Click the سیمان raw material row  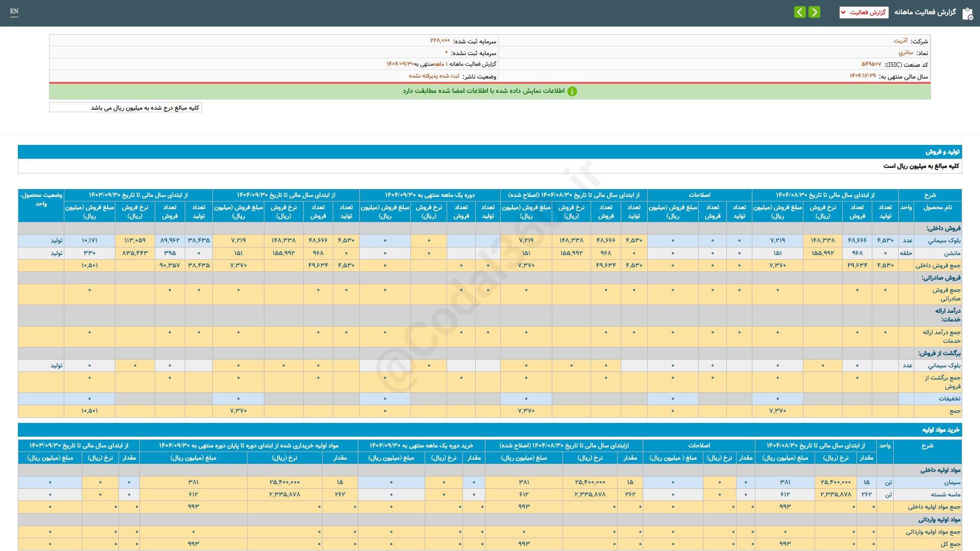pos(952,482)
